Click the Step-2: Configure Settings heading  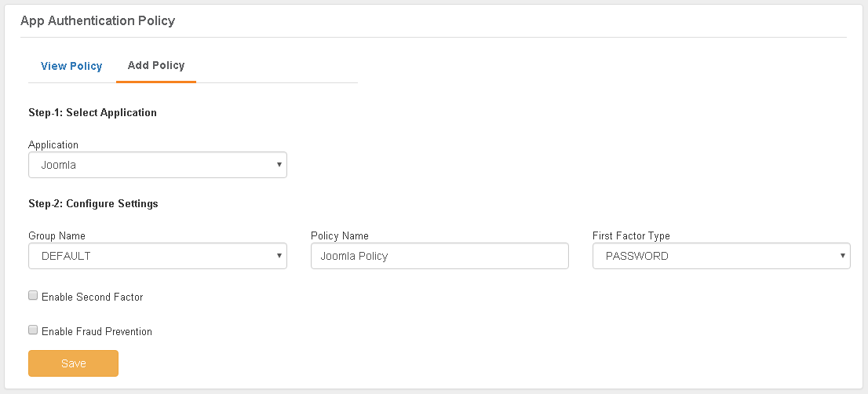pyautogui.click(x=93, y=203)
